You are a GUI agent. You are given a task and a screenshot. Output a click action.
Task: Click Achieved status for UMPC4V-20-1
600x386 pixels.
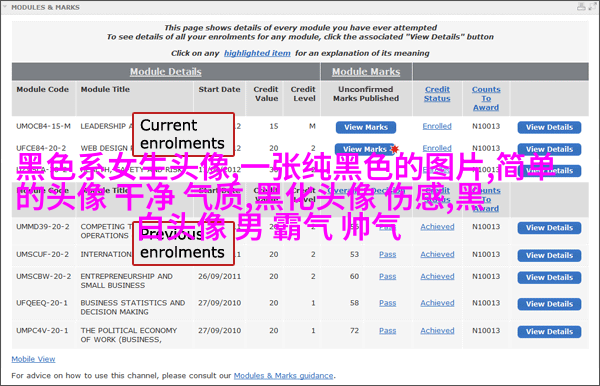pos(437,331)
